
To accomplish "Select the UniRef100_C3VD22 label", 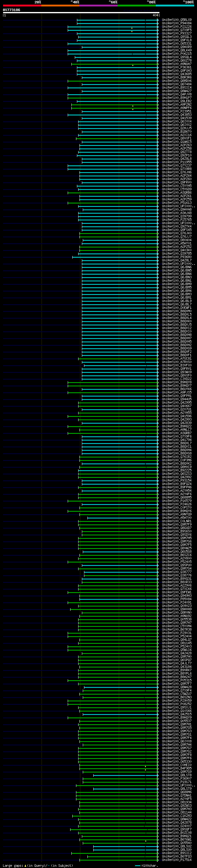I will (x=176, y=379).
